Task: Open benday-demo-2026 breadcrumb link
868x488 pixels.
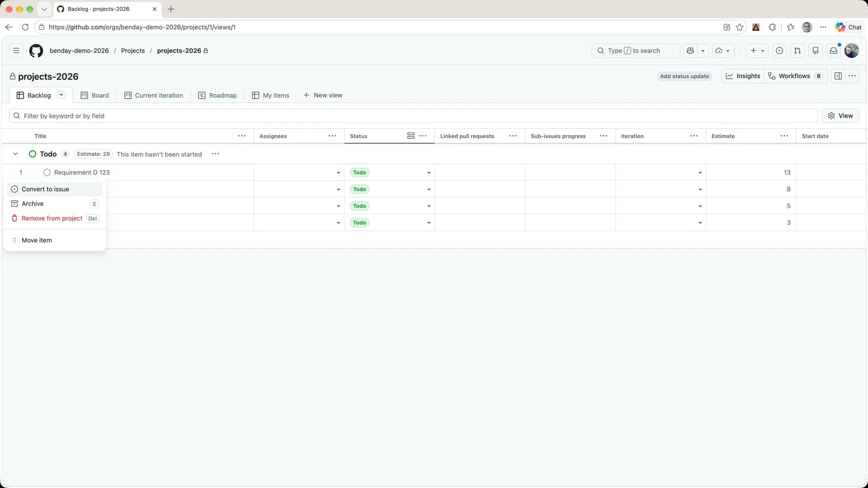Action: pos(79,51)
